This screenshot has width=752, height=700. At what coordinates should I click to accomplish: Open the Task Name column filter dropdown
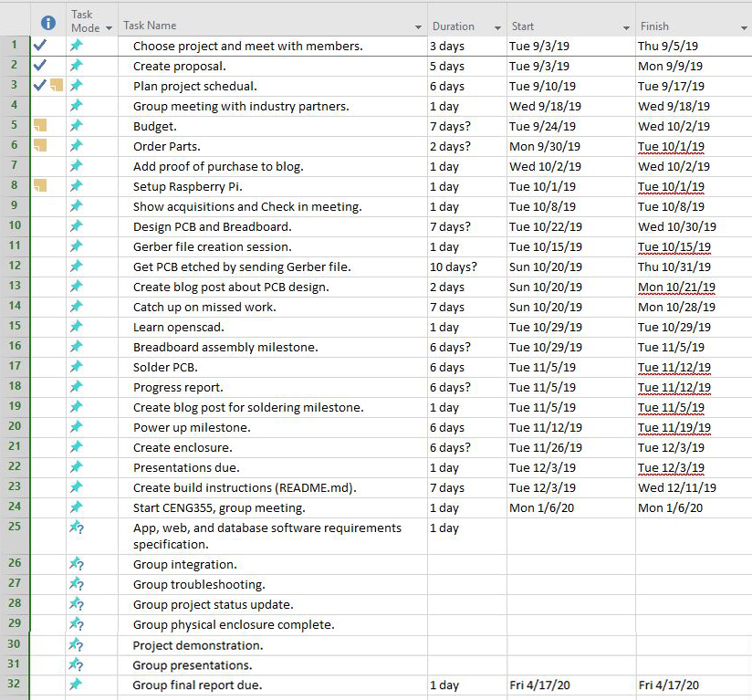(x=418, y=27)
